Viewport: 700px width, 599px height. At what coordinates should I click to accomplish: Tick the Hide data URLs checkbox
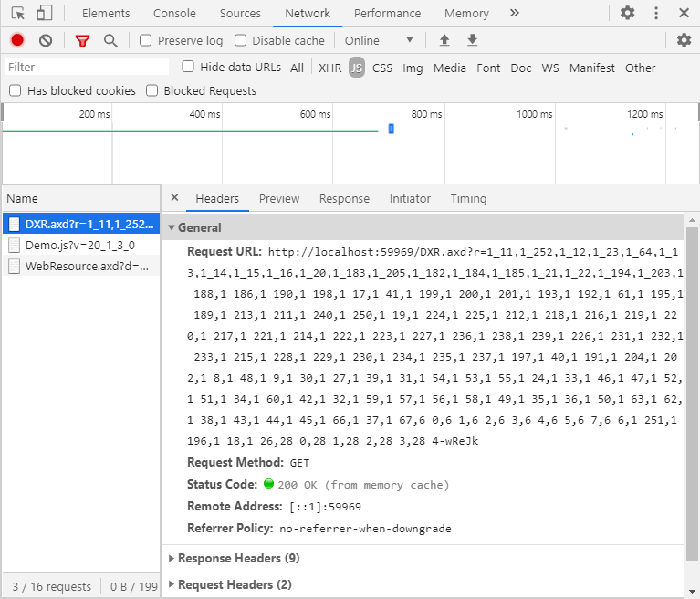pos(188,67)
